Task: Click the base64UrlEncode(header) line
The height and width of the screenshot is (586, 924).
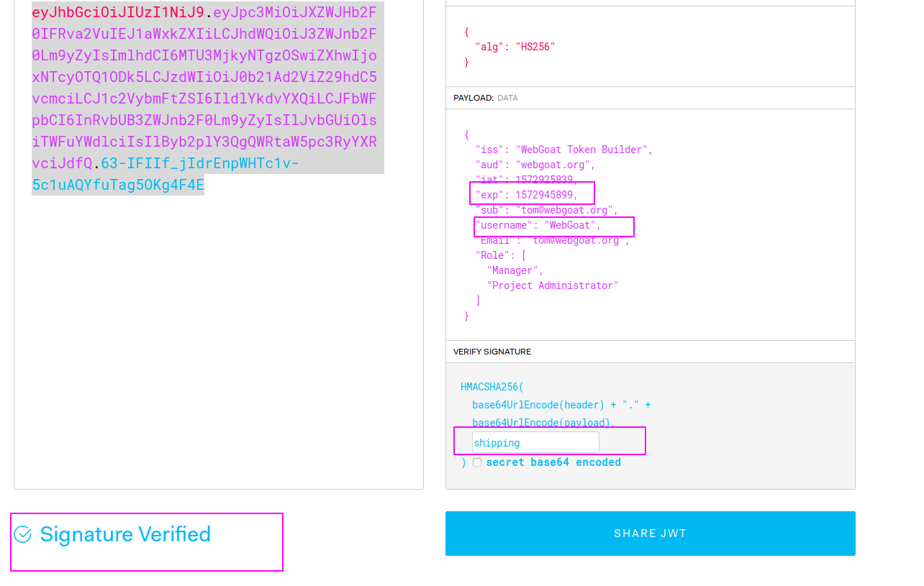Action: coord(561,405)
